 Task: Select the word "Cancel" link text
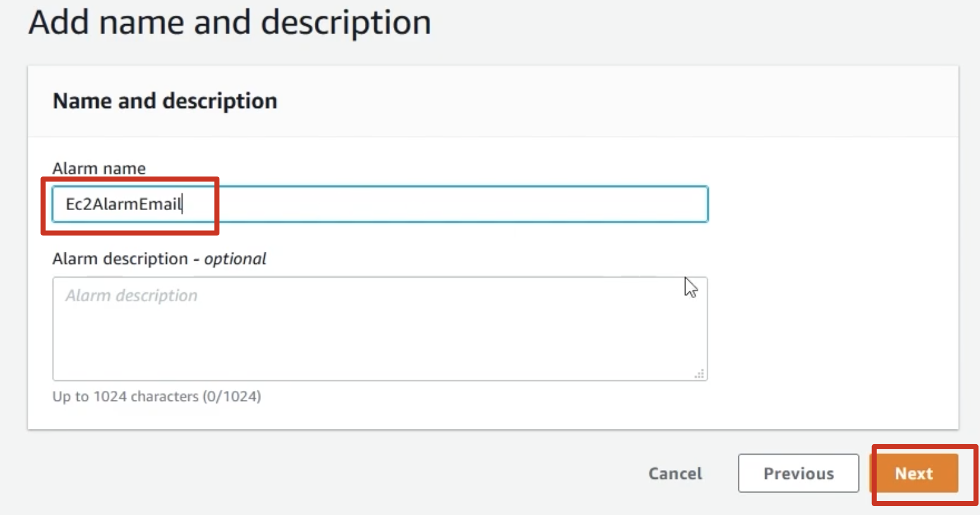point(675,473)
